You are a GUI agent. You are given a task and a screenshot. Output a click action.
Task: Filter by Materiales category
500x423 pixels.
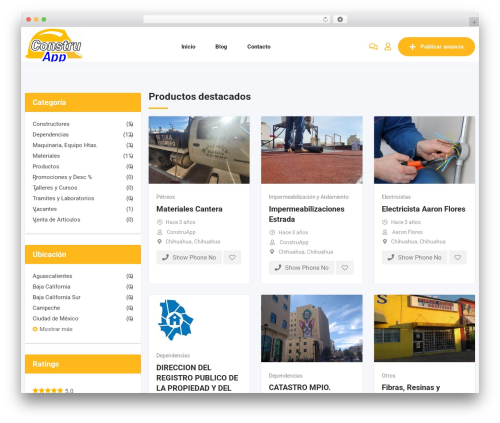pyautogui.click(x=46, y=156)
